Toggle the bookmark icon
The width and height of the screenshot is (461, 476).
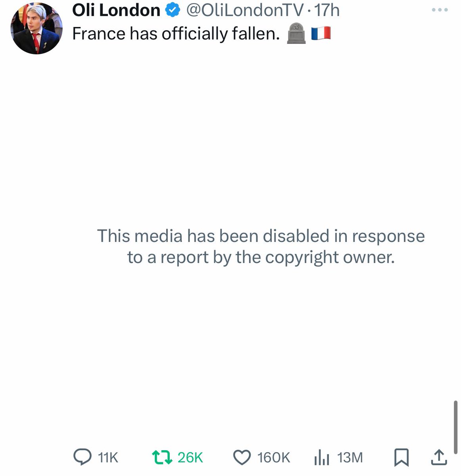401,457
